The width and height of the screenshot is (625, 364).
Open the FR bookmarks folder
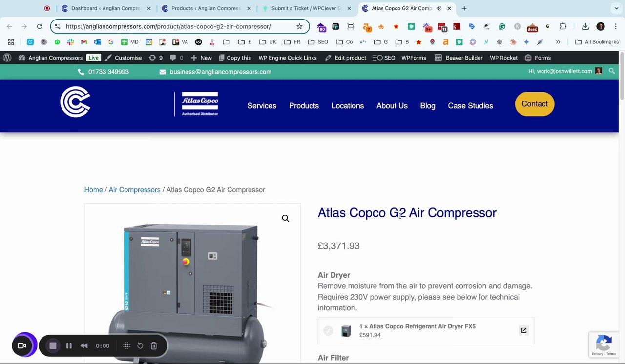coord(292,42)
